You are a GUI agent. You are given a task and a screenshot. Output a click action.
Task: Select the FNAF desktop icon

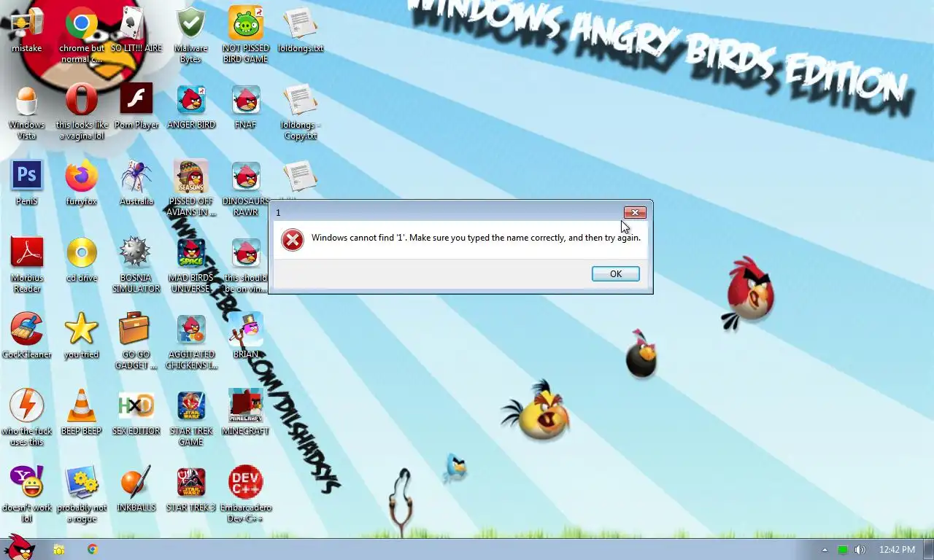[x=246, y=106]
